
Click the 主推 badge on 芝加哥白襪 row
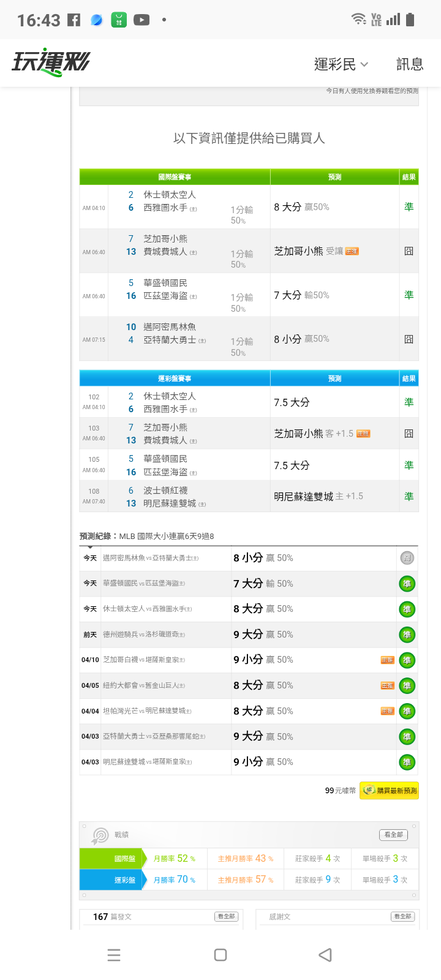coord(387,660)
